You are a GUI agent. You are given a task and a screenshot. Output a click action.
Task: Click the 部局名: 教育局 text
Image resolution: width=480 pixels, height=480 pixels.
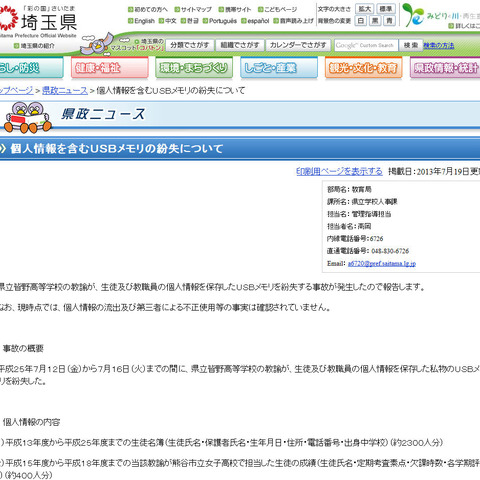349,189
